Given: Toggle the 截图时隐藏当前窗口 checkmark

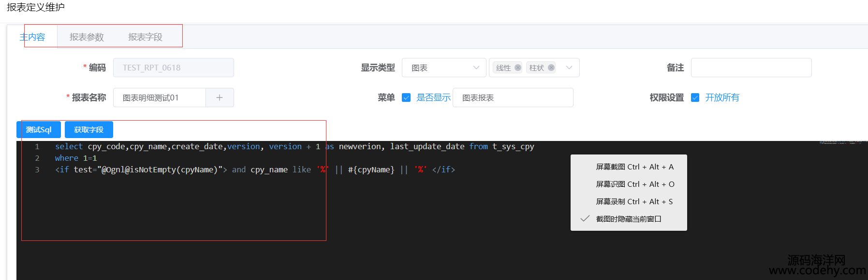Looking at the screenshot, I should (x=585, y=219).
